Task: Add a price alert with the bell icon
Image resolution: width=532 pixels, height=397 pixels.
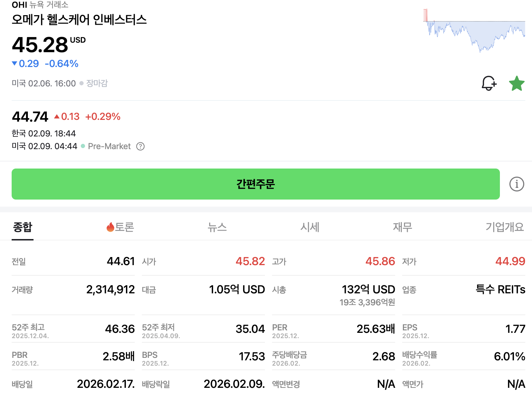Action: coord(489,83)
